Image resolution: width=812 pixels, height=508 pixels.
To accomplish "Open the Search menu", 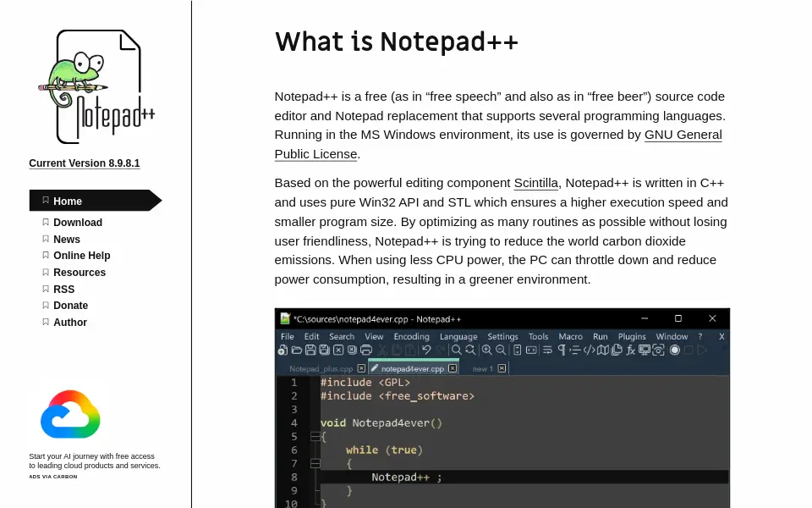I will (x=342, y=336).
